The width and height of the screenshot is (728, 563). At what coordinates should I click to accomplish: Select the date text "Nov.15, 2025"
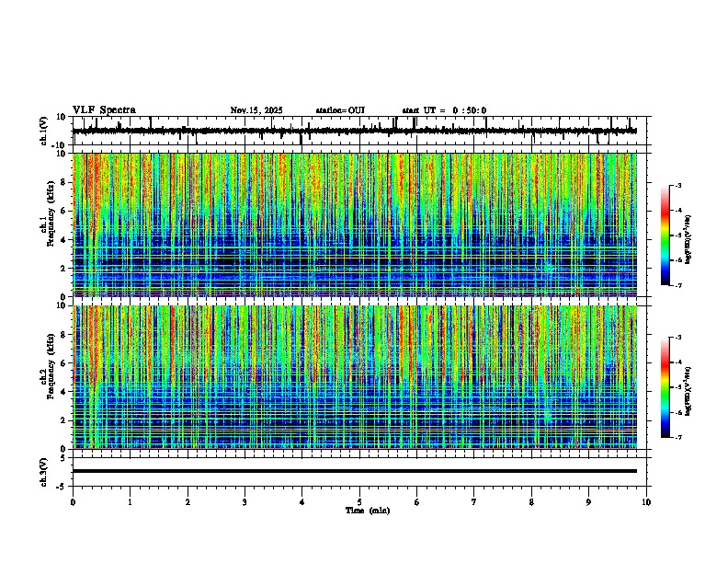pos(256,110)
